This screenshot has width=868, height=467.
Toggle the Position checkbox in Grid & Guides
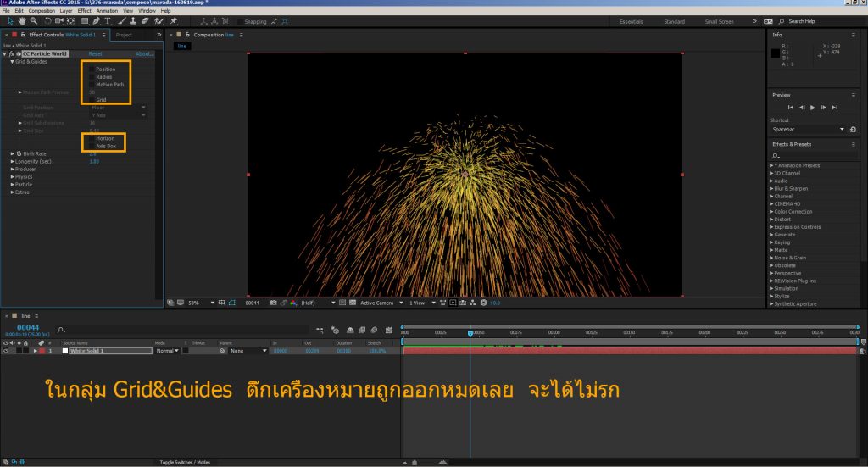92,69
